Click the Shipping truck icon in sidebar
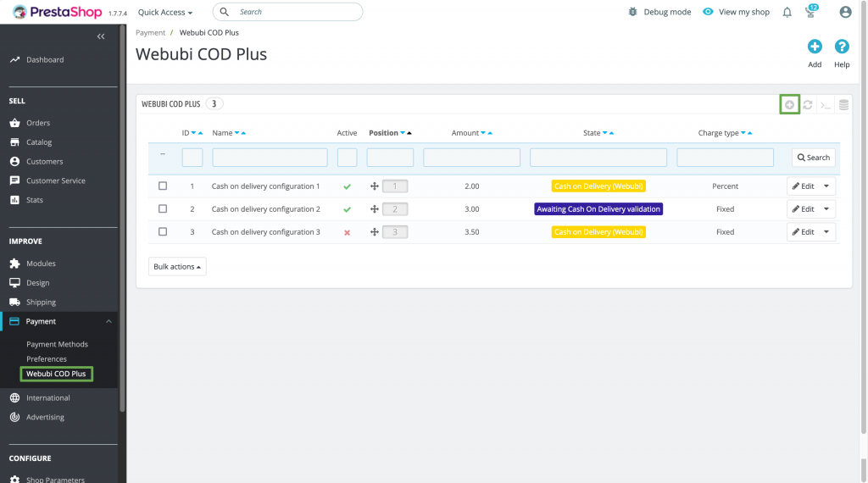The image size is (868, 483). click(15, 302)
